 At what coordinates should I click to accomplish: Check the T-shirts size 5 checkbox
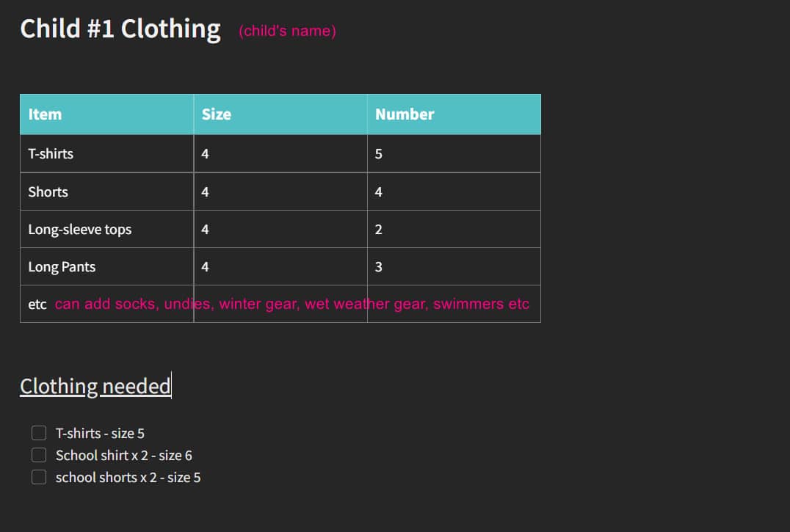pyautogui.click(x=39, y=433)
